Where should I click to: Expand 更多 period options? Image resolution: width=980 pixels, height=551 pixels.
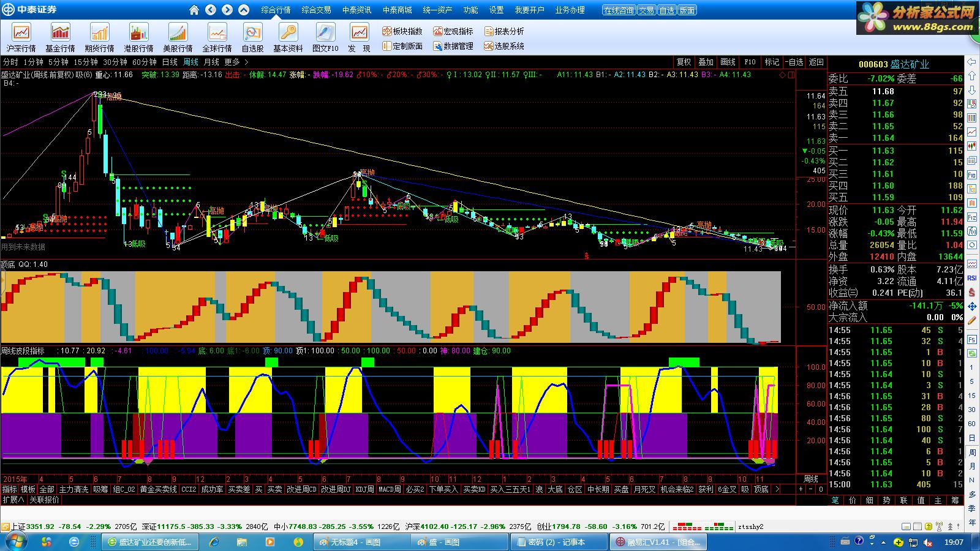click(236, 62)
